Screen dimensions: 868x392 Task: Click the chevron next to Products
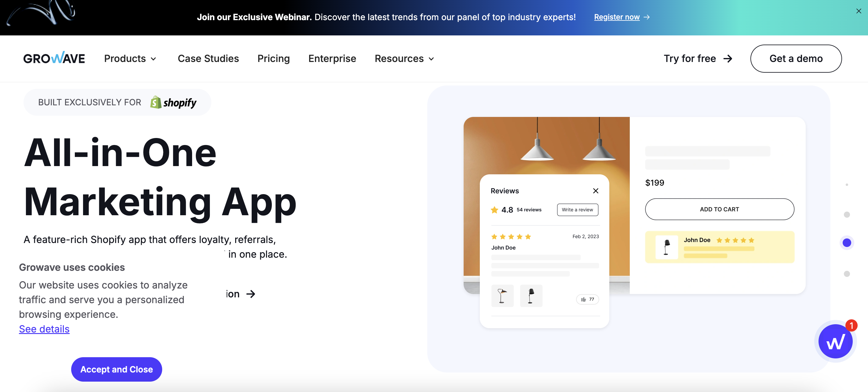point(153,59)
